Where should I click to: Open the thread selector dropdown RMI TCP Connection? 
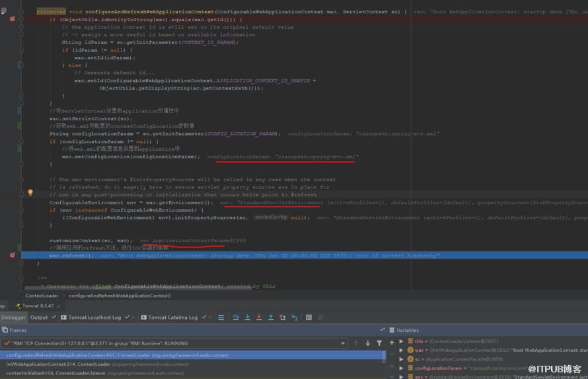coord(174,343)
